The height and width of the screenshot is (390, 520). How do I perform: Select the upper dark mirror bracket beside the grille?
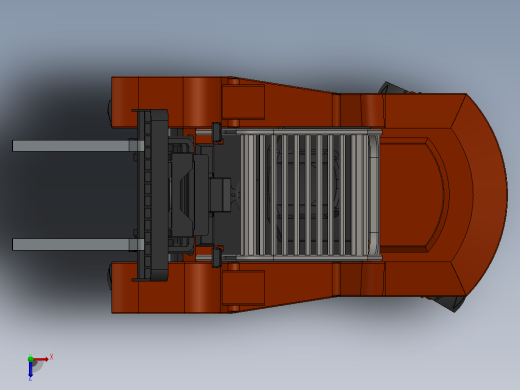217,132
